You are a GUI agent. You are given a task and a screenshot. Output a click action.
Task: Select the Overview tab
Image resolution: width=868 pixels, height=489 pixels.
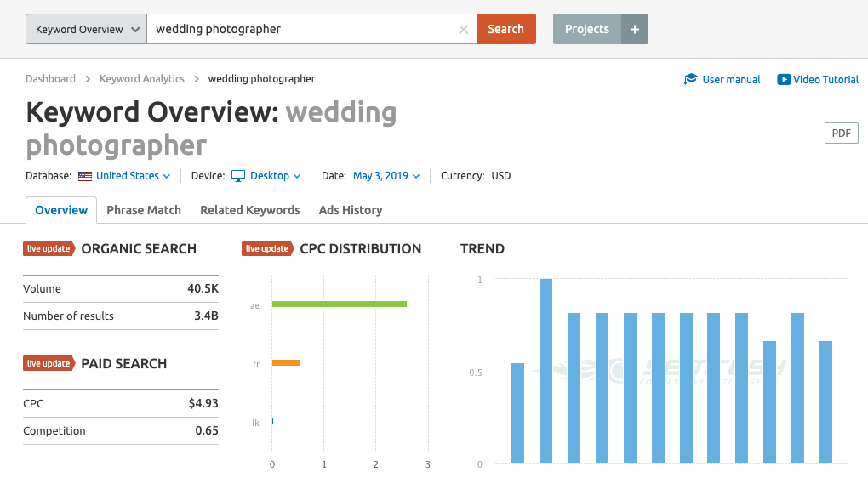pyautogui.click(x=61, y=210)
